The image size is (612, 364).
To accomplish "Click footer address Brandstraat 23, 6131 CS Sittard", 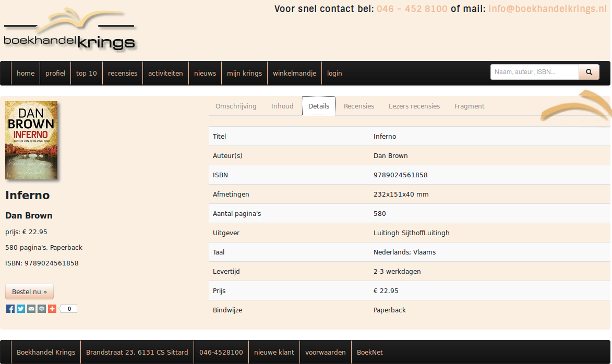I will point(137,353).
